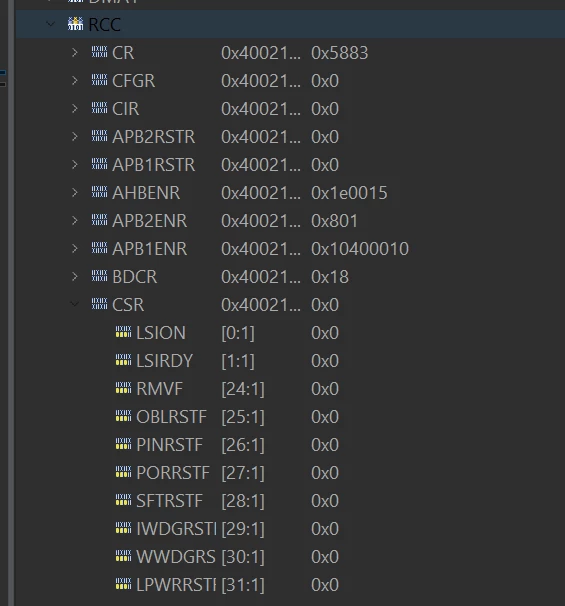The image size is (565, 606).
Task: Select the LSIRDY bitfield
Action: 290,361
